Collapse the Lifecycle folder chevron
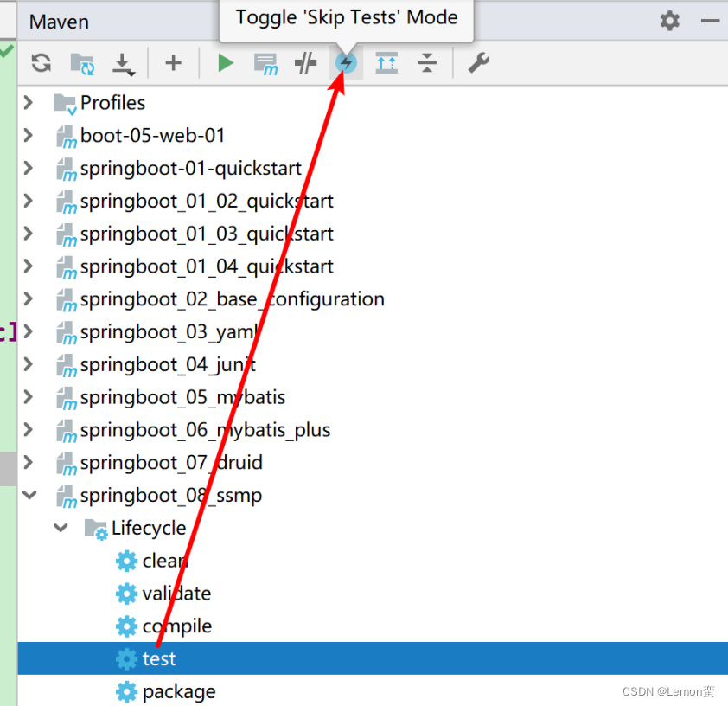Image resolution: width=728 pixels, height=706 pixels. tap(61, 528)
